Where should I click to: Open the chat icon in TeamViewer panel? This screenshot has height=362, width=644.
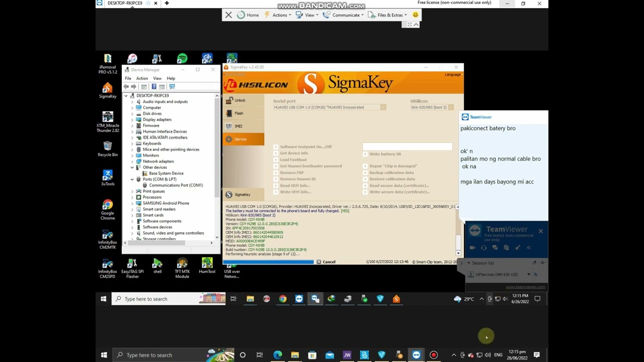pos(495,247)
